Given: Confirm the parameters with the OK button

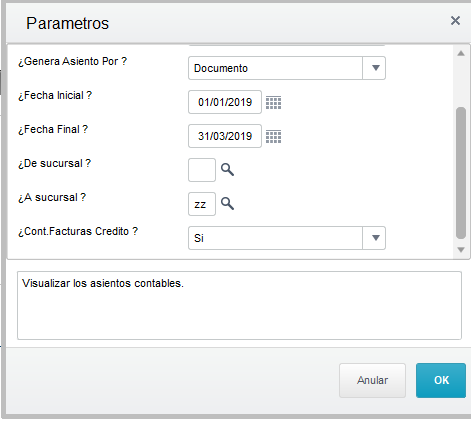Looking at the screenshot, I should coord(441,380).
